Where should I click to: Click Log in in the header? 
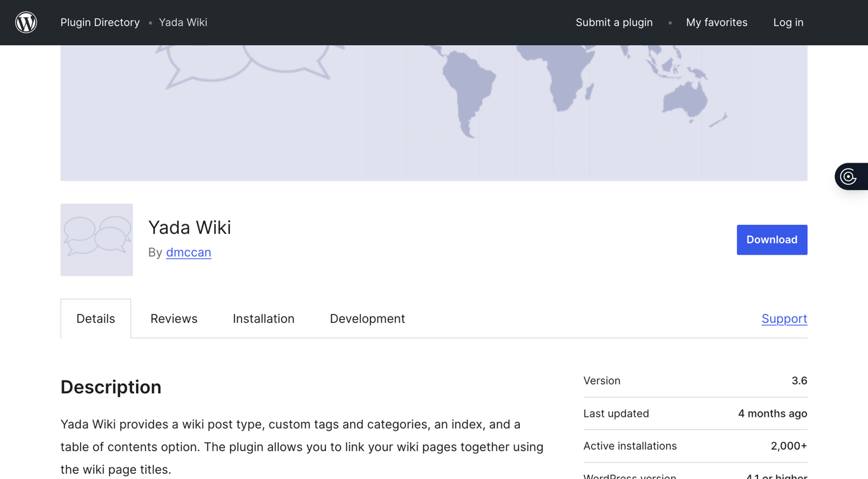coord(788,22)
